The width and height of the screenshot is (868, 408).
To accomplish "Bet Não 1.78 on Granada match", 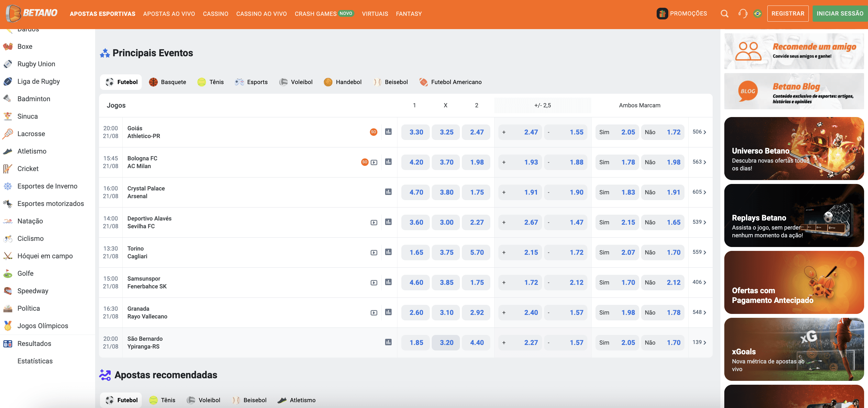I will (x=663, y=312).
